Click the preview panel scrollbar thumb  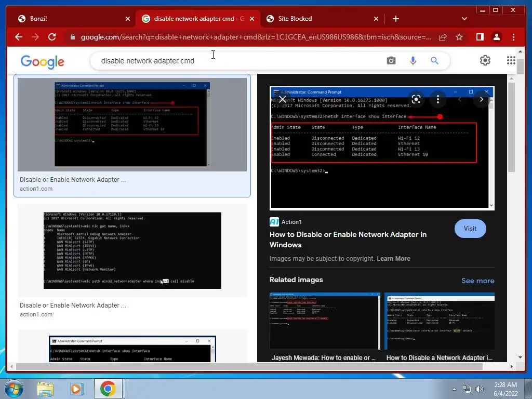click(511, 127)
